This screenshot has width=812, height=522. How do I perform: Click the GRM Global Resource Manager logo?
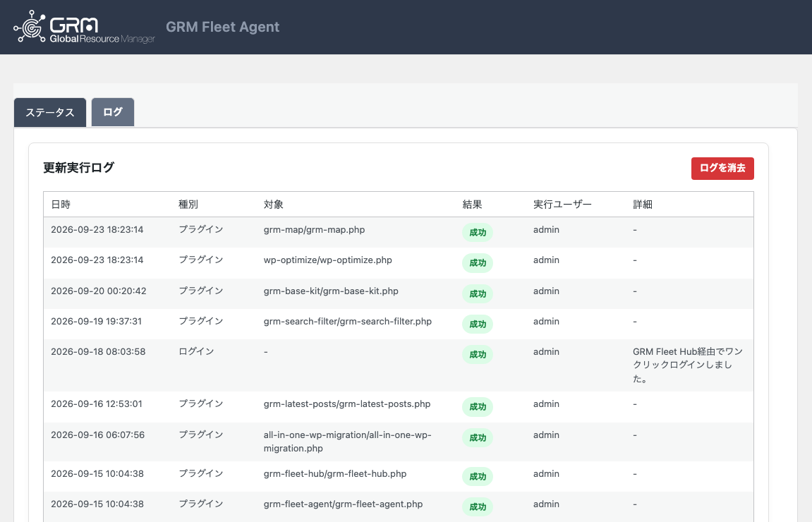[84, 27]
